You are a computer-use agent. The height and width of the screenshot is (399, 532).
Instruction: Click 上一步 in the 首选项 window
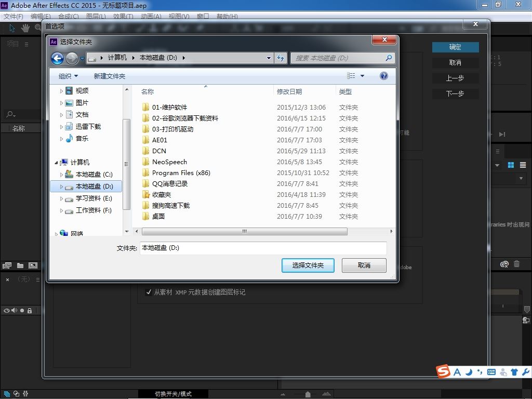pyautogui.click(x=455, y=78)
